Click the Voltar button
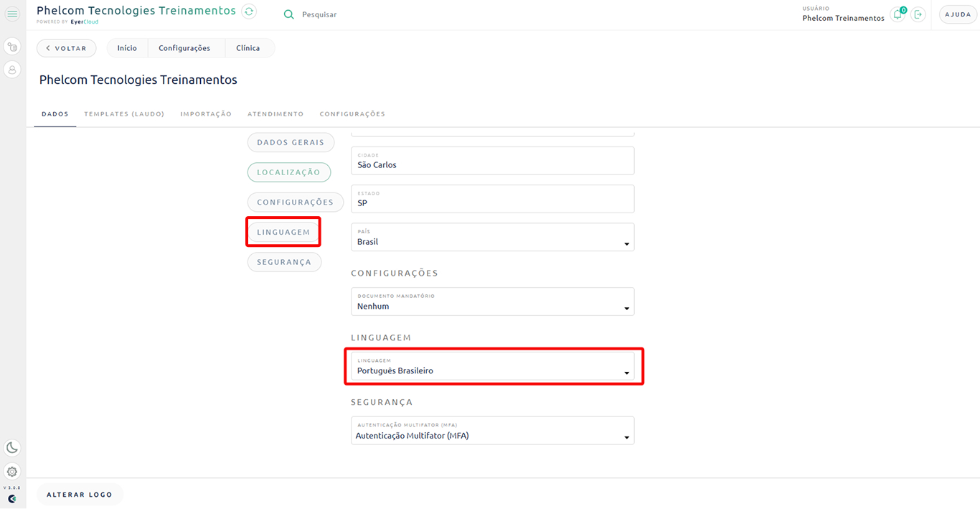This screenshot has width=980, height=509. pyautogui.click(x=66, y=47)
